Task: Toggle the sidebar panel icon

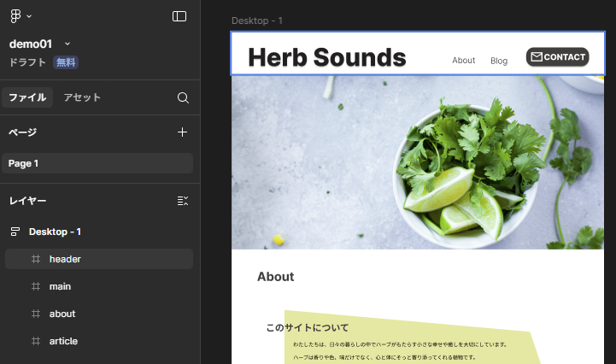Action: click(179, 15)
